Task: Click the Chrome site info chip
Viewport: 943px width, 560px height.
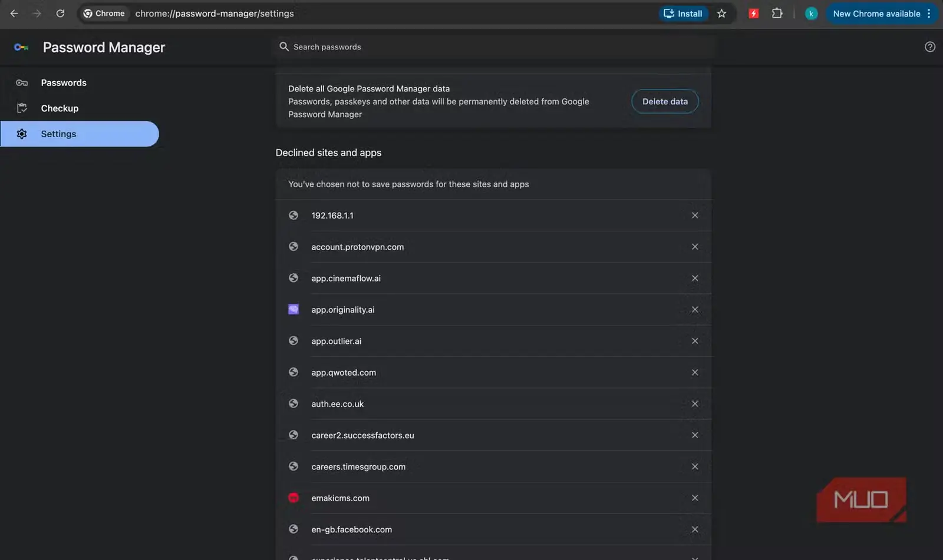Action: pos(104,14)
